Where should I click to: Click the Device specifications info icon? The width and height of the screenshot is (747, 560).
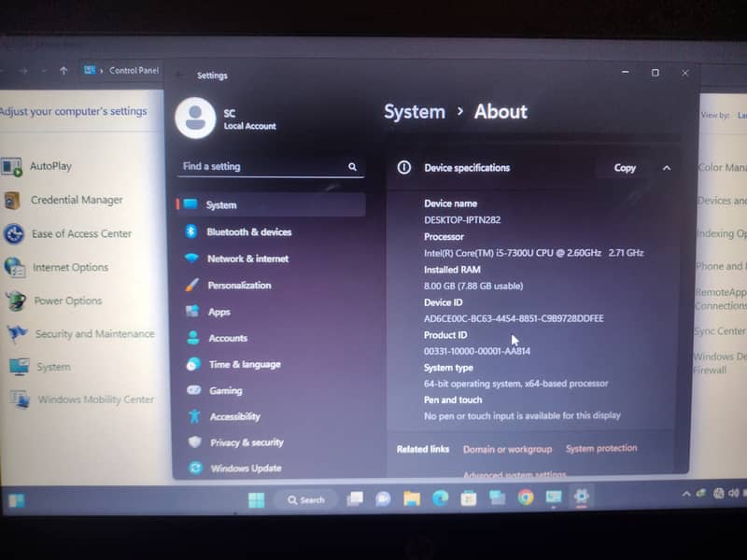(x=404, y=168)
